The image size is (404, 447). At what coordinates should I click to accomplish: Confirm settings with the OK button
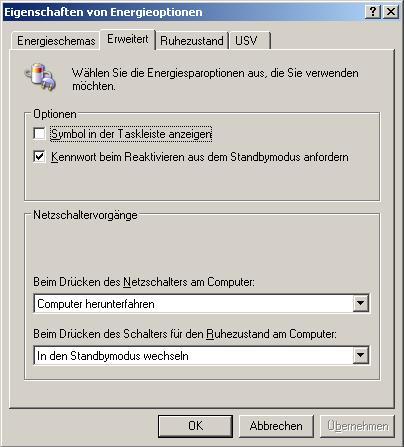tap(195, 426)
